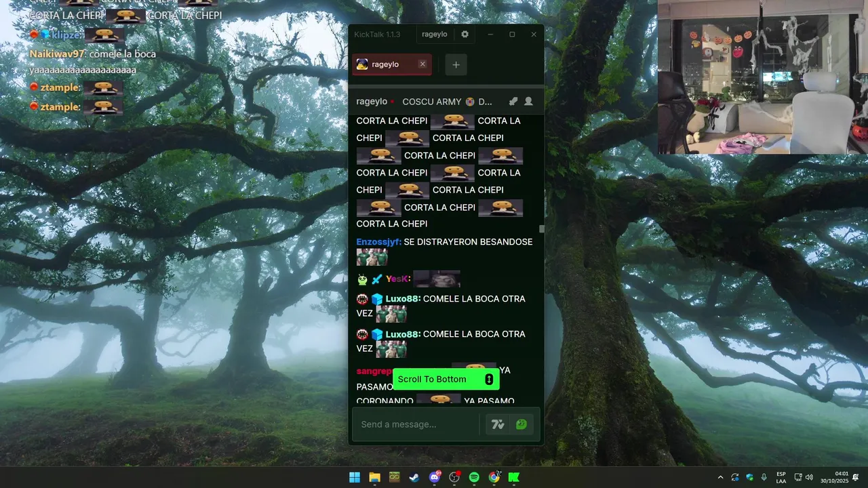
Task: Open moderator actions icon in chat header
Action: (x=513, y=102)
